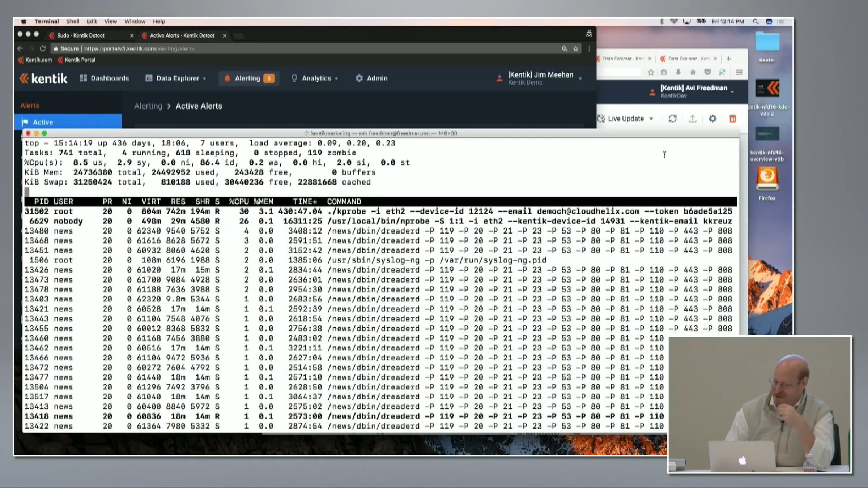Open the Alerting section with bell icon
868x488 pixels.
click(248, 78)
